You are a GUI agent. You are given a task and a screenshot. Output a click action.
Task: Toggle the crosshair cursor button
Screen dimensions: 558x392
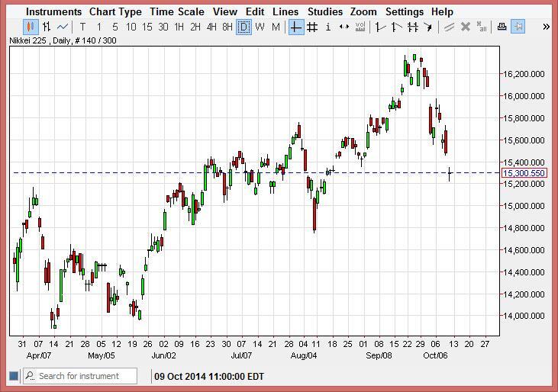tap(295, 27)
